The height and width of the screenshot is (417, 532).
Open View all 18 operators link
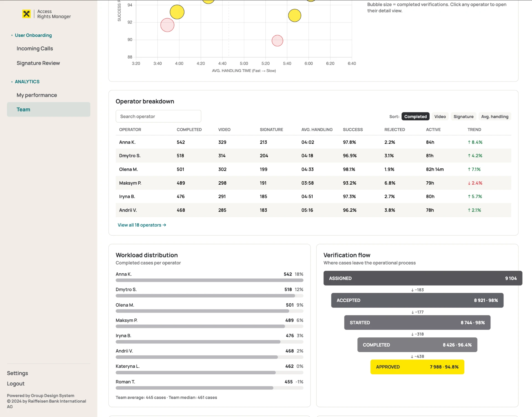click(142, 225)
